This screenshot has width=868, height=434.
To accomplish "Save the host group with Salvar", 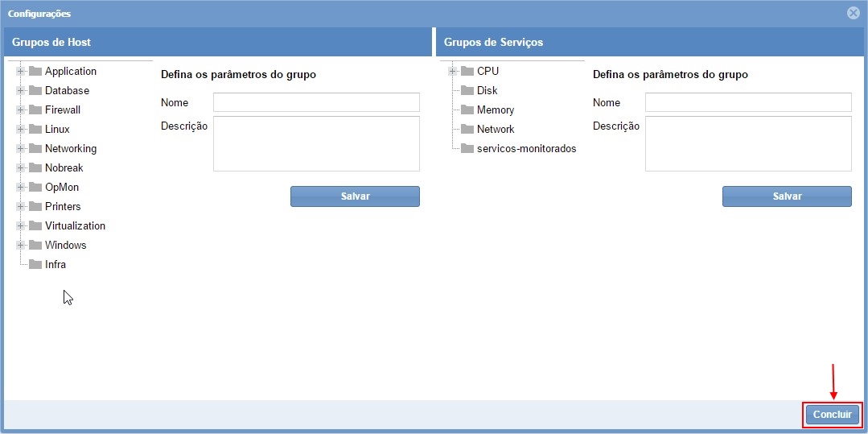I will [355, 196].
